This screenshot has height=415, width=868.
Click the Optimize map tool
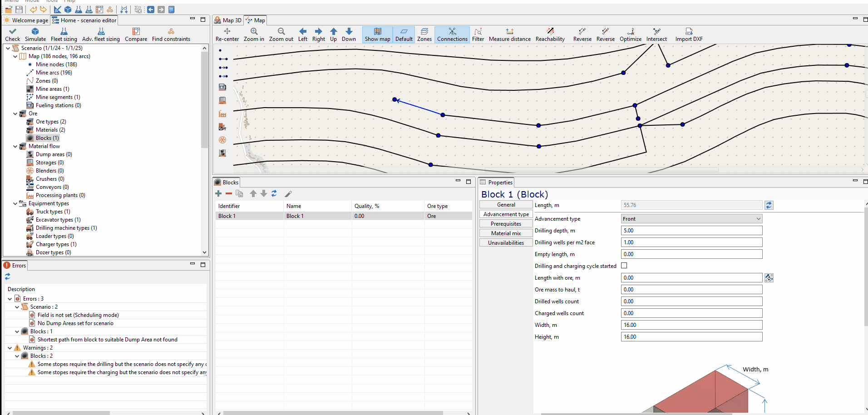(631, 31)
